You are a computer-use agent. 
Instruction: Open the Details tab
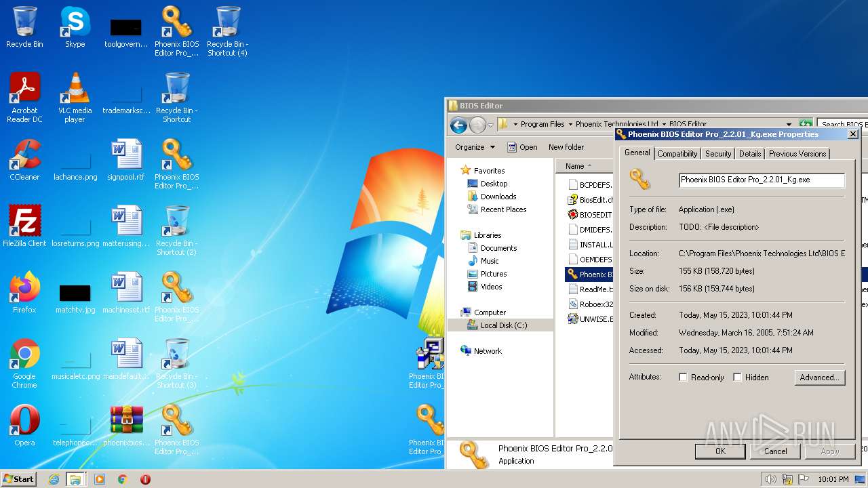[750, 154]
